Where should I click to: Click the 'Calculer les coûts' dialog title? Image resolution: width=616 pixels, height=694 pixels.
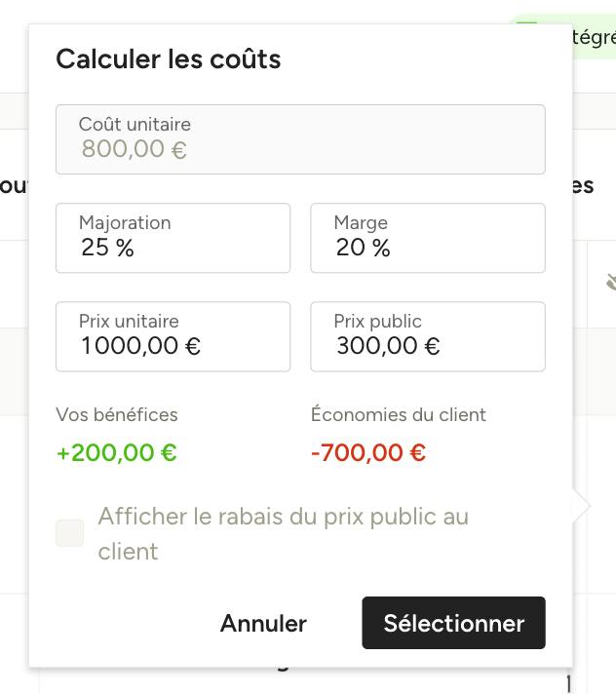(x=169, y=58)
